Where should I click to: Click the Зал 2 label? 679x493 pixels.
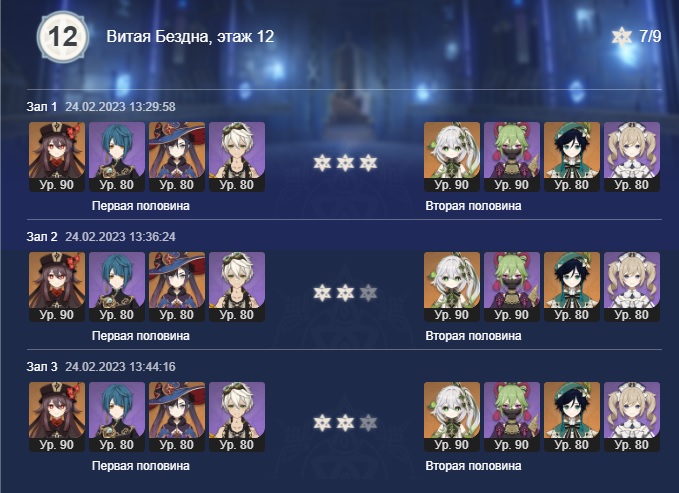(x=42, y=237)
